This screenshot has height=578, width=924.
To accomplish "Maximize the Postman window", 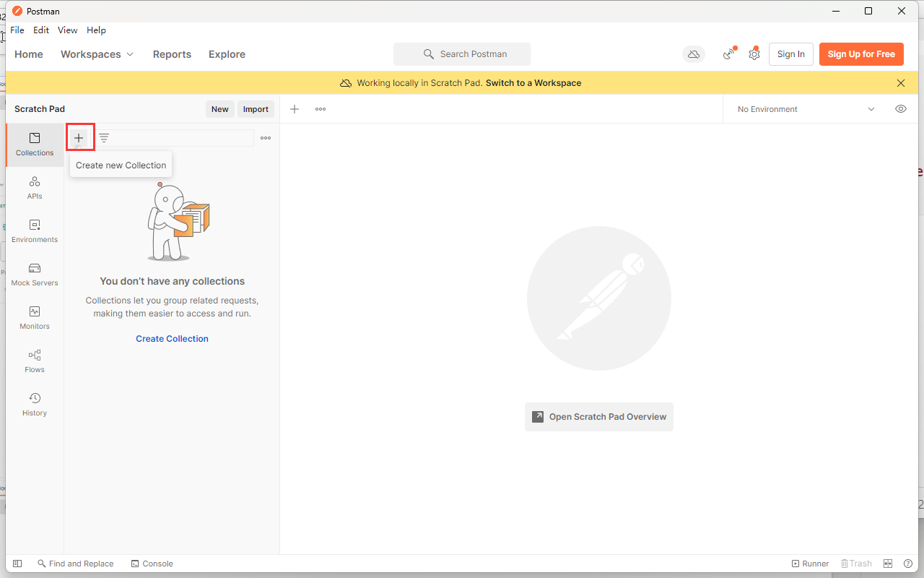I will (x=868, y=11).
